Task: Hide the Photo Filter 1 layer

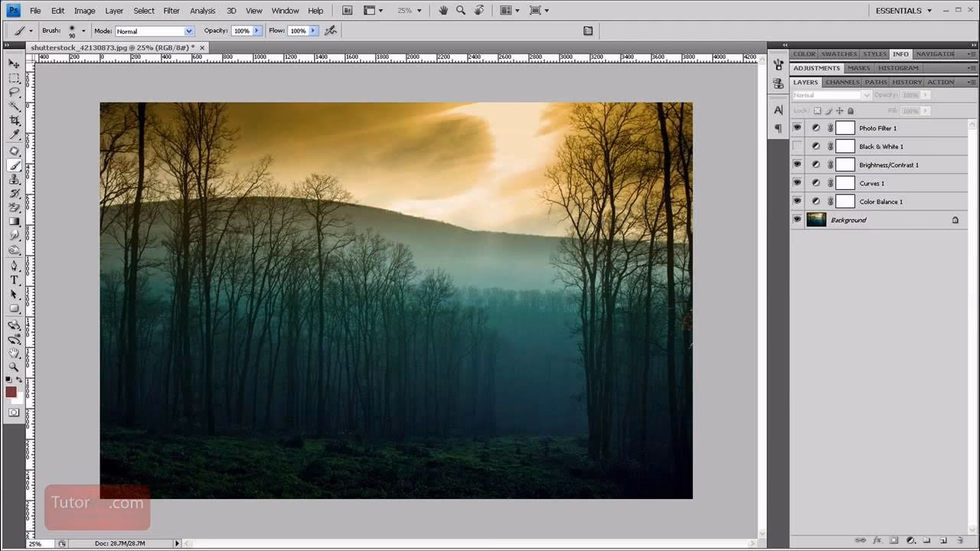Action: (797, 128)
